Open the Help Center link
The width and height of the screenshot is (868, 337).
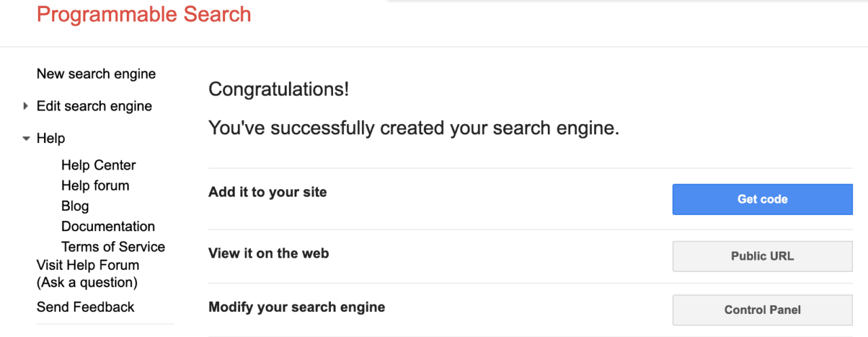98,165
